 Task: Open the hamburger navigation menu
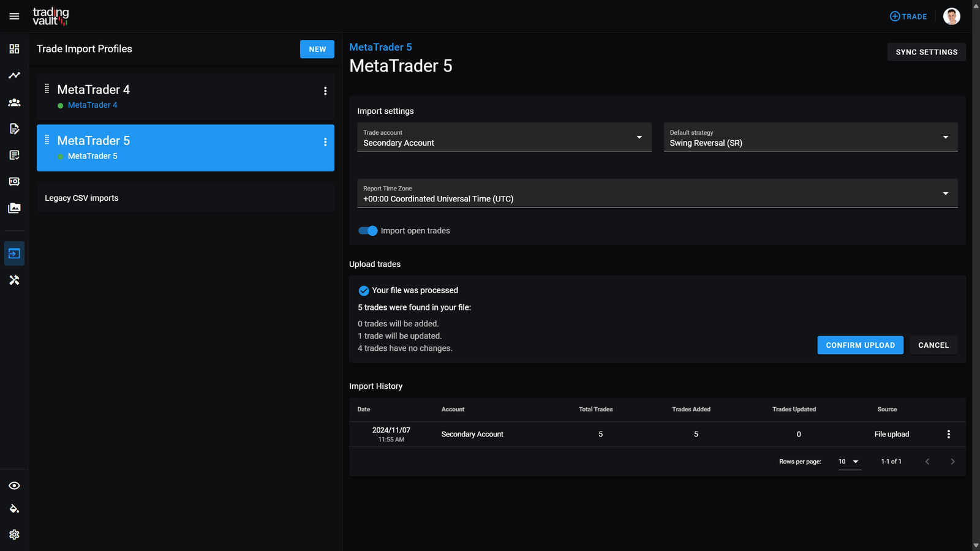(x=14, y=17)
